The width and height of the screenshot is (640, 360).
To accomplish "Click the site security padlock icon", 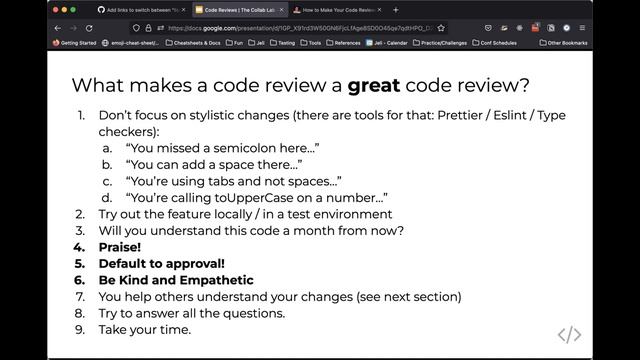I will tap(148, 28).
